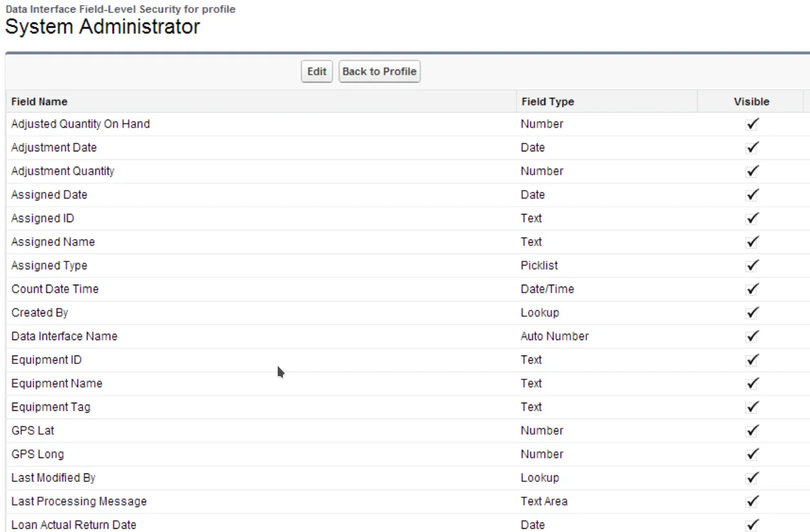Click 'Created By' field name
The image size is (810, 532).
pos(40,312)
